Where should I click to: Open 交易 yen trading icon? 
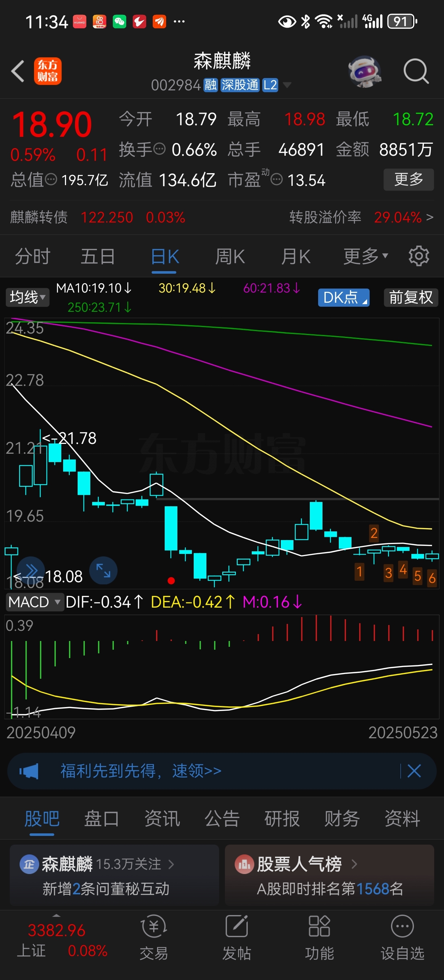click(x=154, y=926)
